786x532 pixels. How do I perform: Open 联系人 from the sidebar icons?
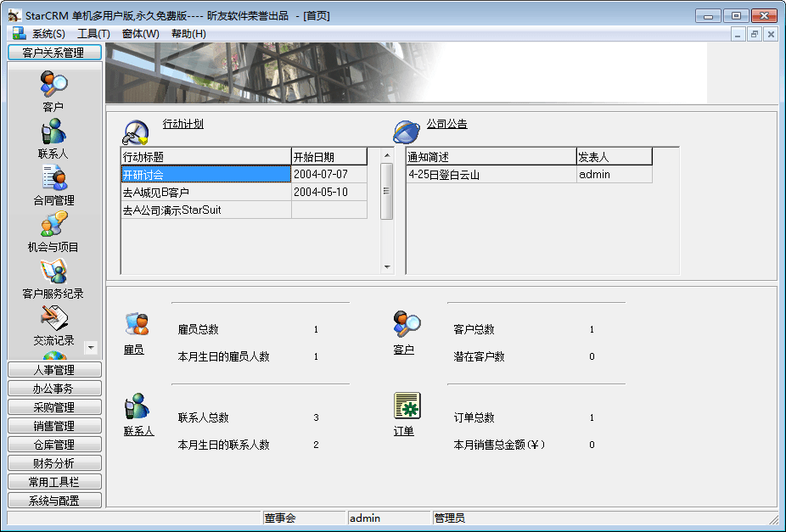point(53,132)
